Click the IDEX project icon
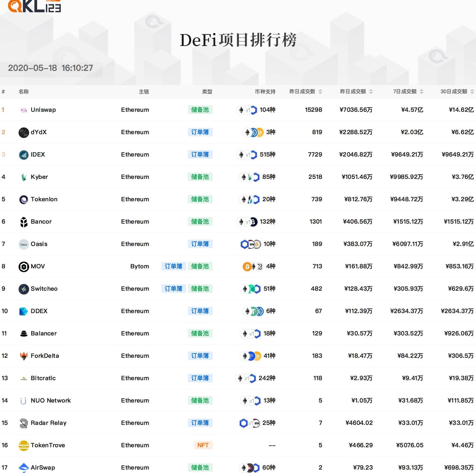Image resolution: width=476 pixels, height=473 pixels. tap(24, 155)
